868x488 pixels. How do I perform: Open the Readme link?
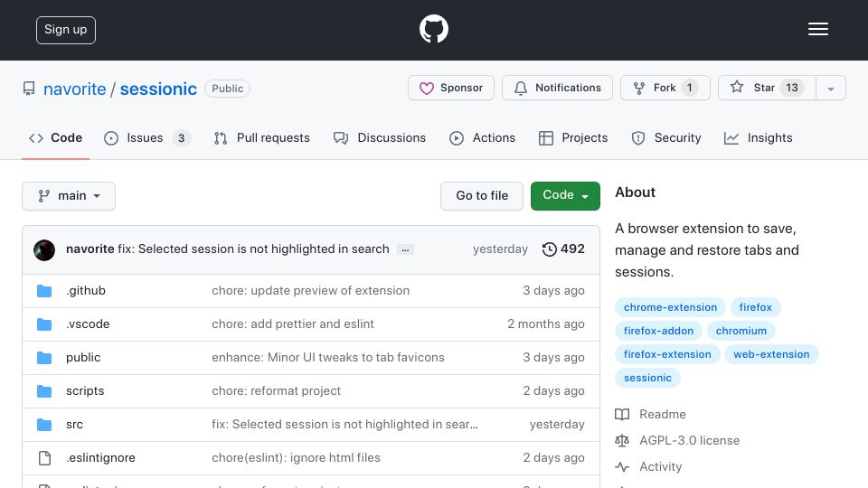pos(650,415)
